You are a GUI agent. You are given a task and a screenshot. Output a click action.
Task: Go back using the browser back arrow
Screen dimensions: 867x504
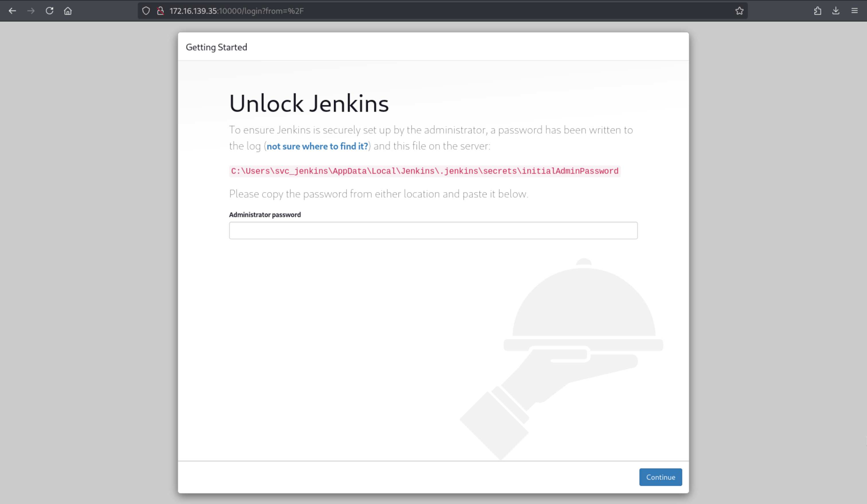click(12, 11)
